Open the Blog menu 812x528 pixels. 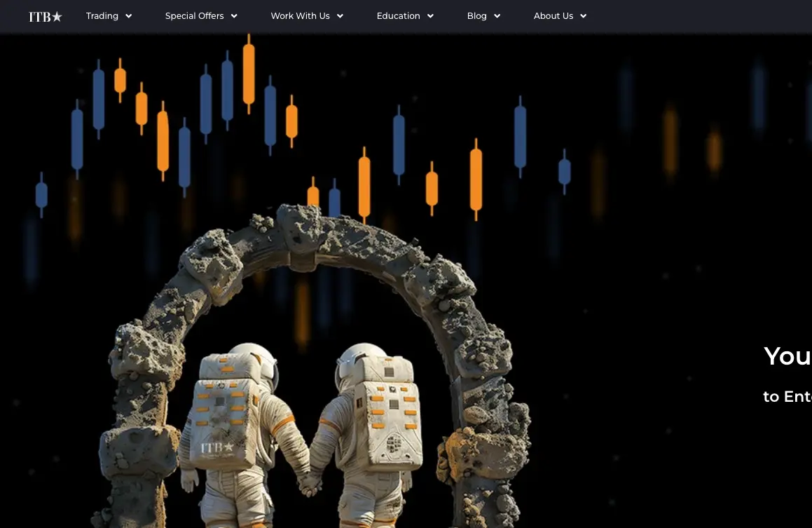point(476,16)
